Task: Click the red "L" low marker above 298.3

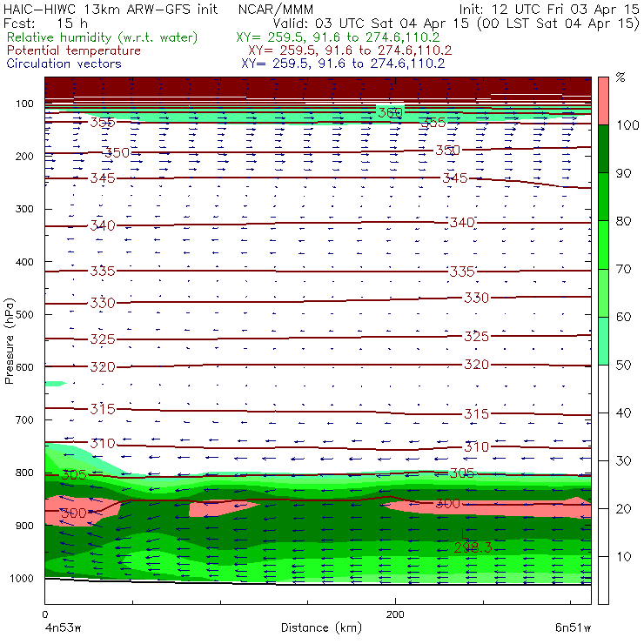Action: 465,534
